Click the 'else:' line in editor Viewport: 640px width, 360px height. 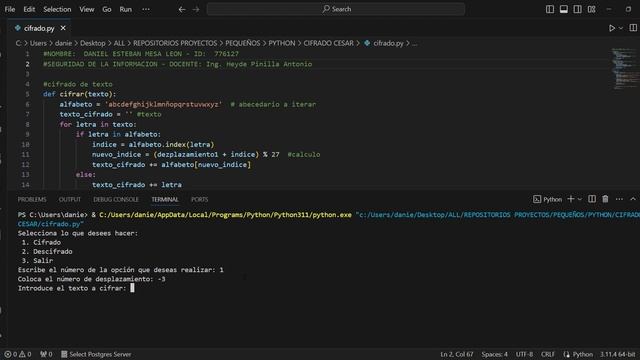86,174
